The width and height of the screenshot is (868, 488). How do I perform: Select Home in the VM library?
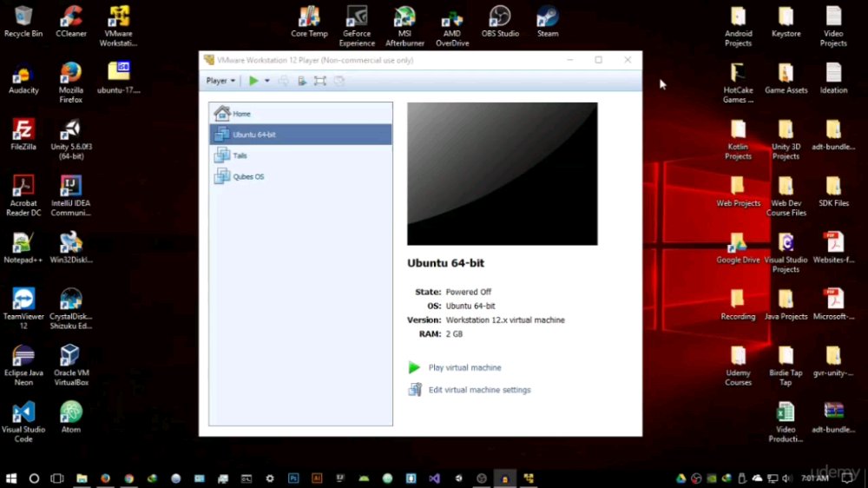tap(300, 114)
